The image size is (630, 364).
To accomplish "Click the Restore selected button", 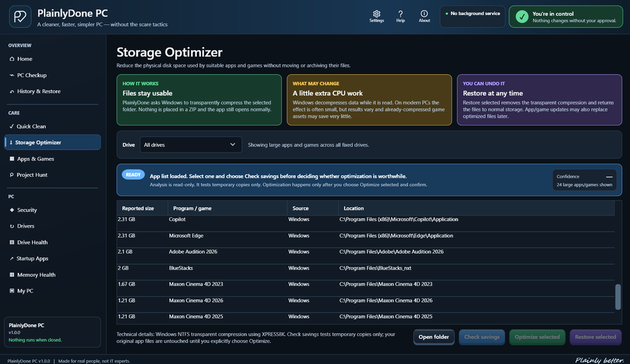I will tap(595, 337).
